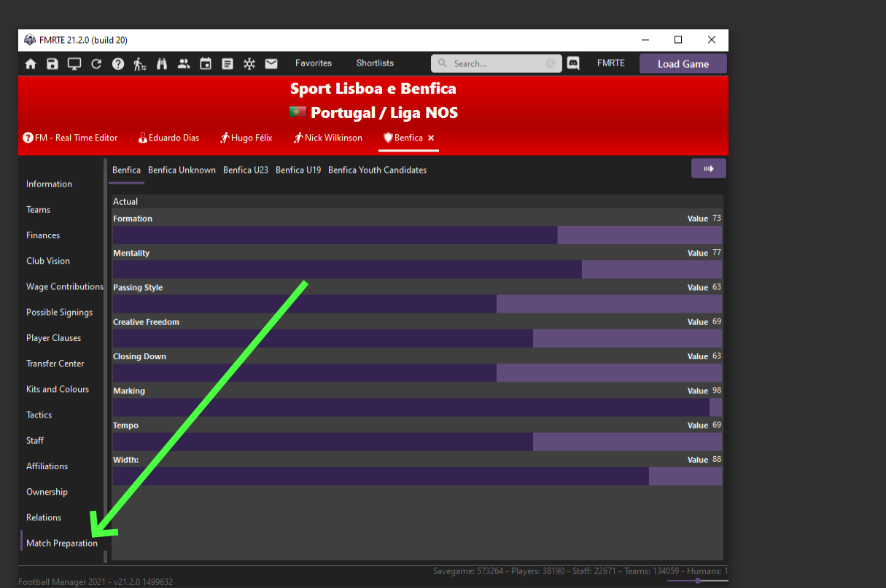Click the binoculars scouting icon
The image size is (886, 588).
162,64
